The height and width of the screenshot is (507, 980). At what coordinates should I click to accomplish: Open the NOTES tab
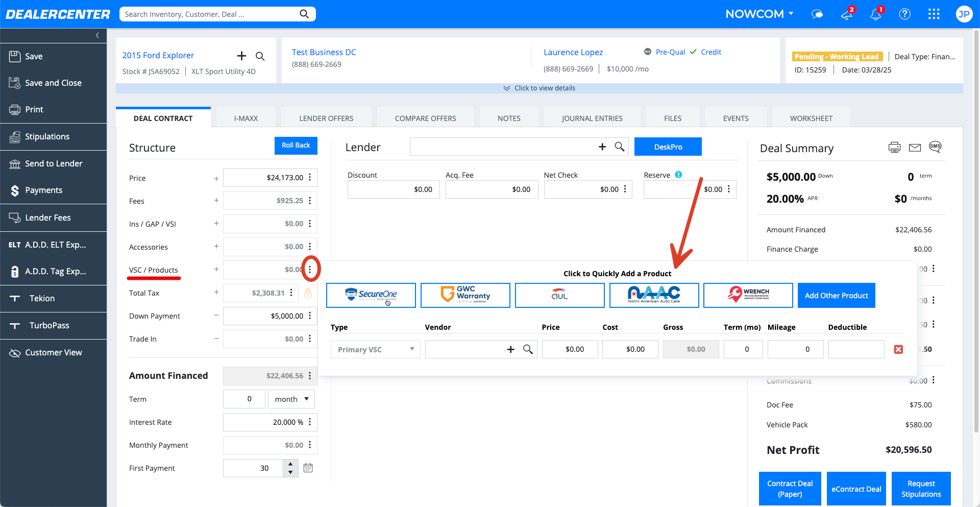coord(509,118)
